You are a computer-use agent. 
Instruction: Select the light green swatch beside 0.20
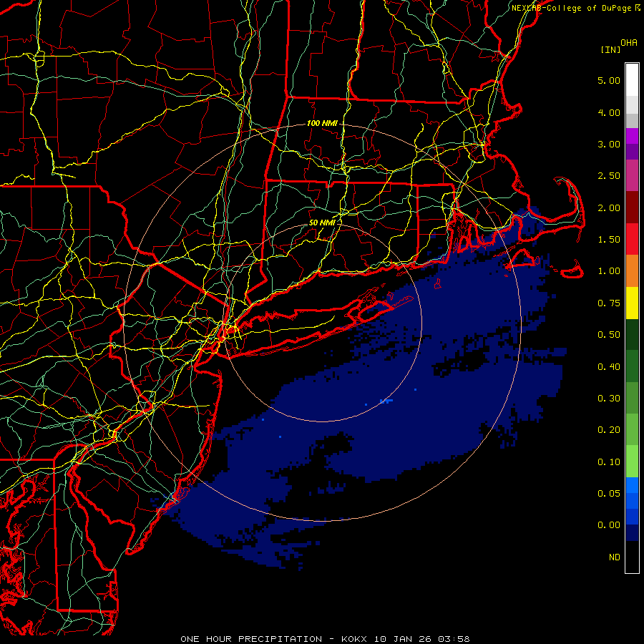click(x=632, y=429)
